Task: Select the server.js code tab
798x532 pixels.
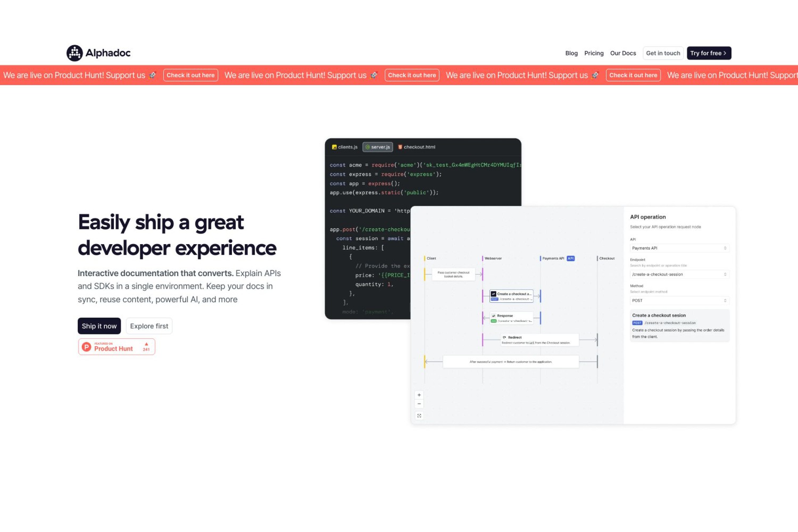Action: 378,147
